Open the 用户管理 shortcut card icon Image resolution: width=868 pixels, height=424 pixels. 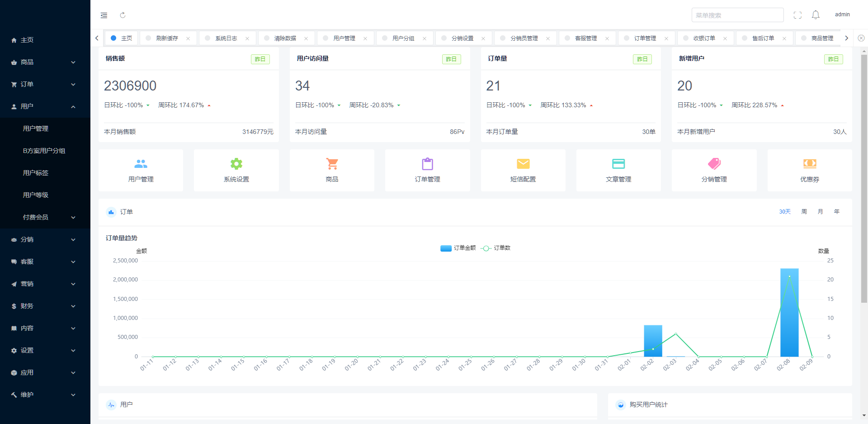pyautogui.click(x=141, y=163)
